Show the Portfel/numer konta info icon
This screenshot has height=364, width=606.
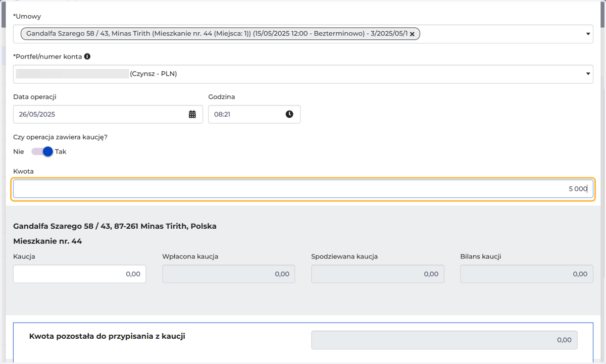[x=87, y=57]
